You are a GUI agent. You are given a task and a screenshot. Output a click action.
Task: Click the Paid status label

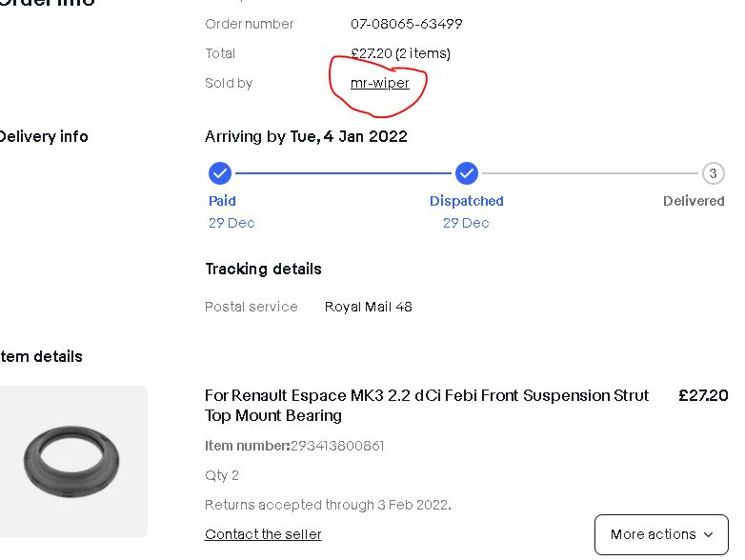(x=222, y=201)
